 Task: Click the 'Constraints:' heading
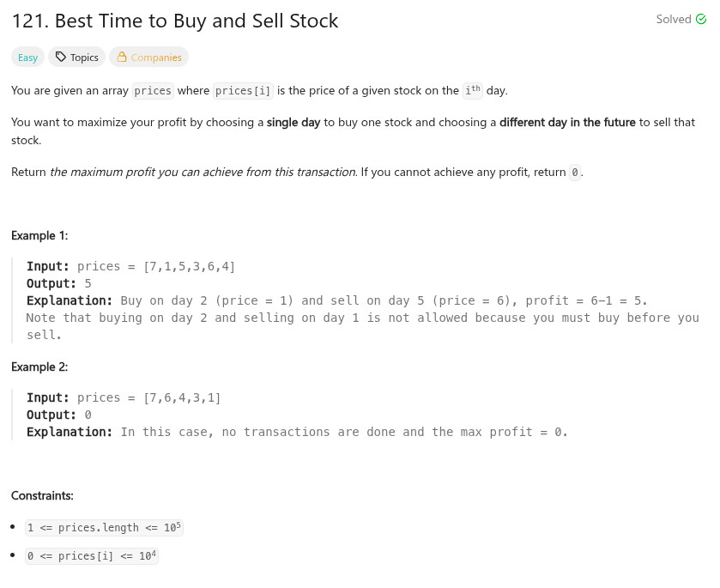pyautogui.click(x=42, y=495)
